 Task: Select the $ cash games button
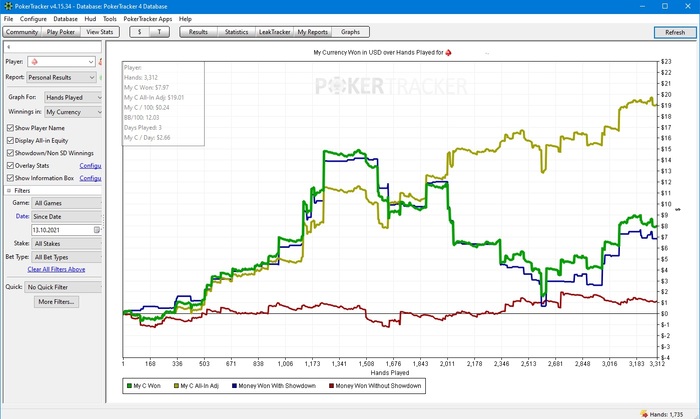(x=140, y=32)
